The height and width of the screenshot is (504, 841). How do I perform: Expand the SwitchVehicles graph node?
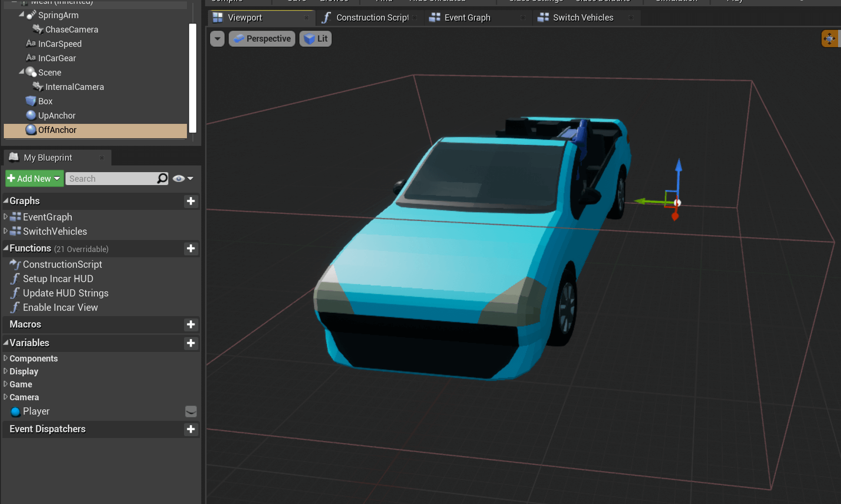(6, 231)
